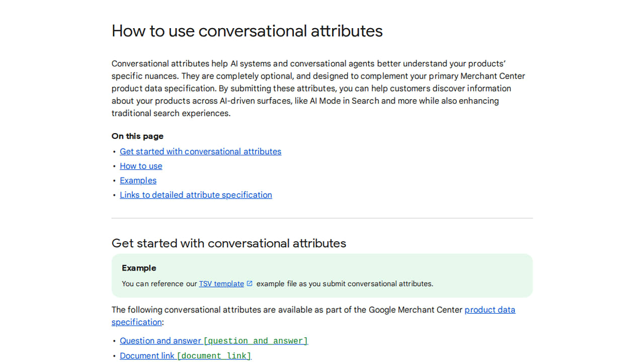Click the 'Get started with conversational attributes' section heading
644x362 pixels.
click(x=229, y=243)
